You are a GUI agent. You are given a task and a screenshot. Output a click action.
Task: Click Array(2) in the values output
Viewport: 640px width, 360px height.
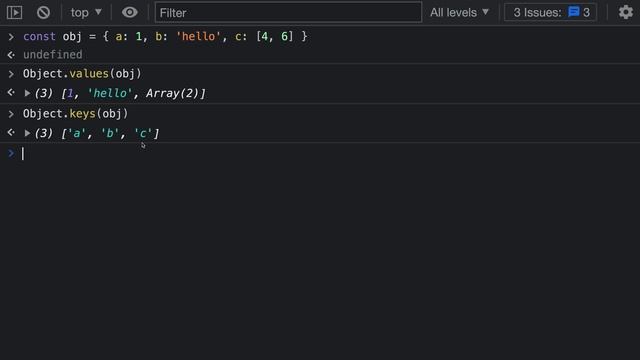(172, 93)
